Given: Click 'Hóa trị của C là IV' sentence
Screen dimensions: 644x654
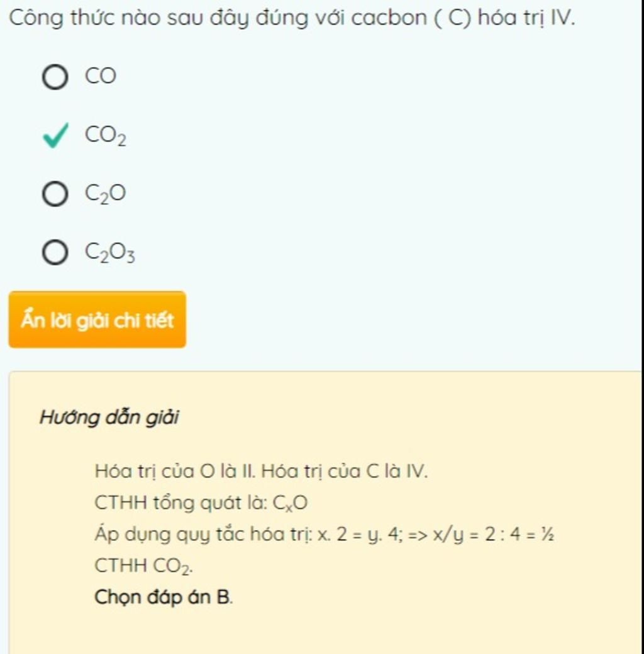Looking at the screenshot, I should 345,471.
